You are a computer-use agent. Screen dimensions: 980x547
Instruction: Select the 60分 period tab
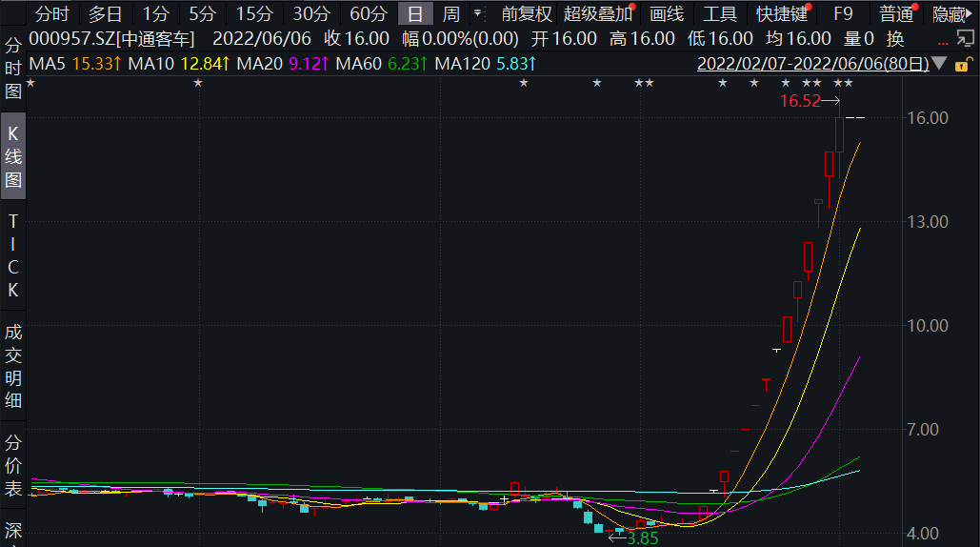tap(369, 13)
